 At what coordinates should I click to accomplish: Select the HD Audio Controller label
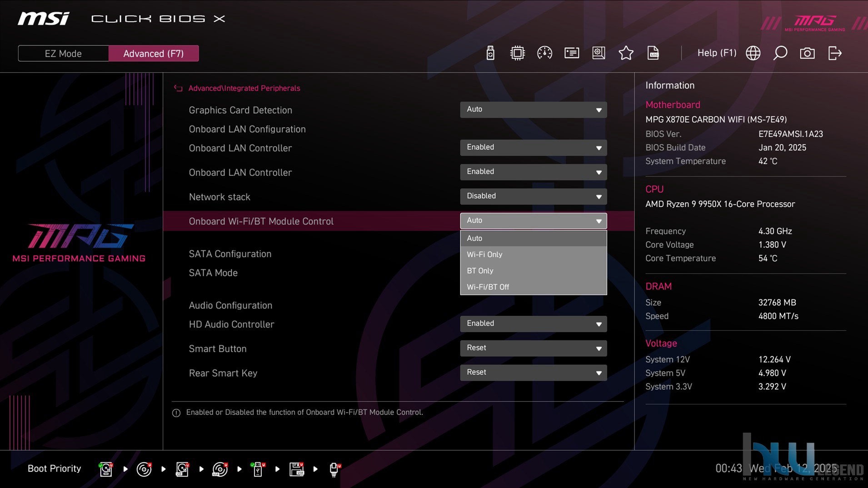click(231, 324)
